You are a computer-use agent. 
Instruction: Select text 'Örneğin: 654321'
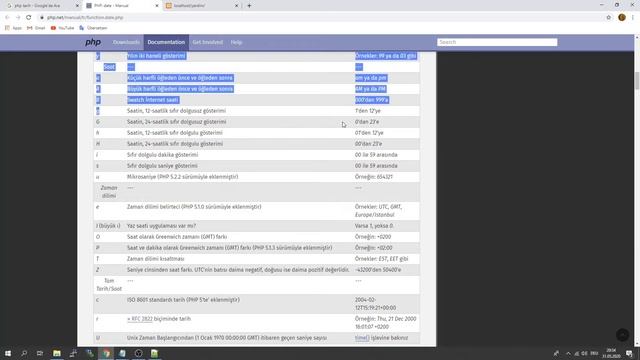374,177
